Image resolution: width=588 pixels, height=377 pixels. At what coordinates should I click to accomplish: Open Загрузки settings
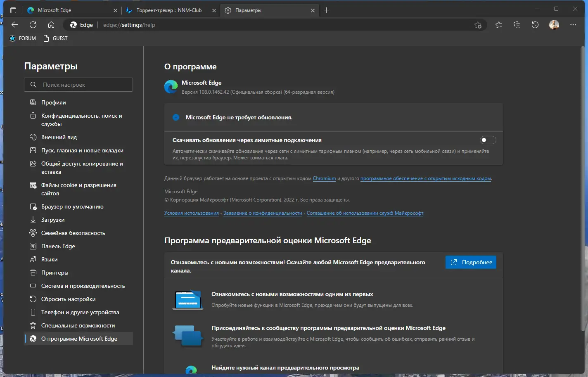pos(78,220)
